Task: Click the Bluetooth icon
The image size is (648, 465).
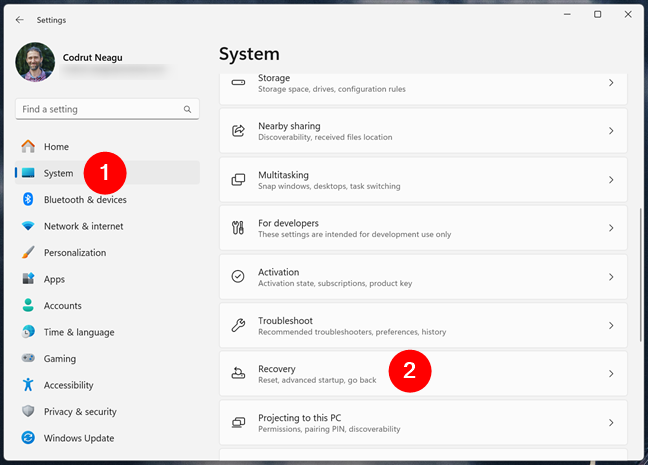Action: [28, 199]
